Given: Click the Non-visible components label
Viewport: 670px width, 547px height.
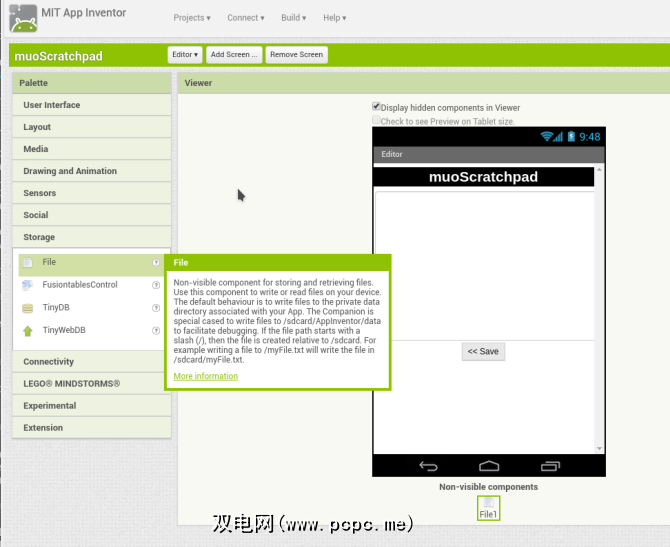Looking at the screenshot, I should coord(488,487).
